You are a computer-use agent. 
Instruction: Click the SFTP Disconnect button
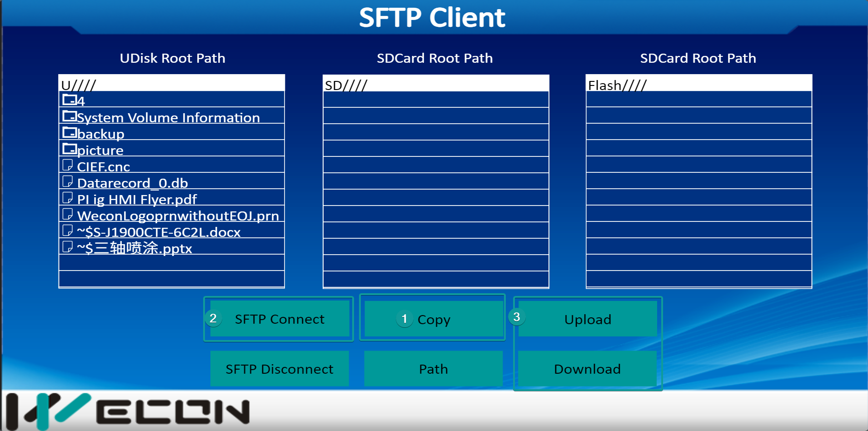(279, 369)
